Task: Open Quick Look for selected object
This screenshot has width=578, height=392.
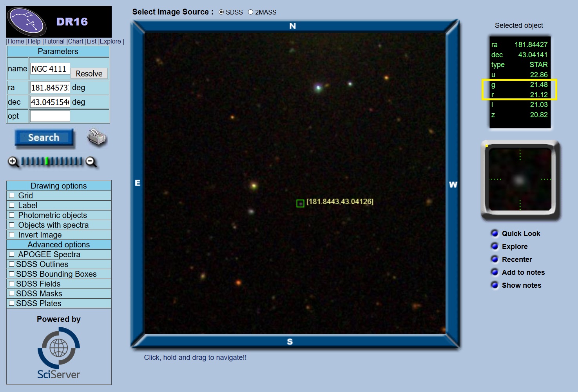Action: click(x=521, y=233)
